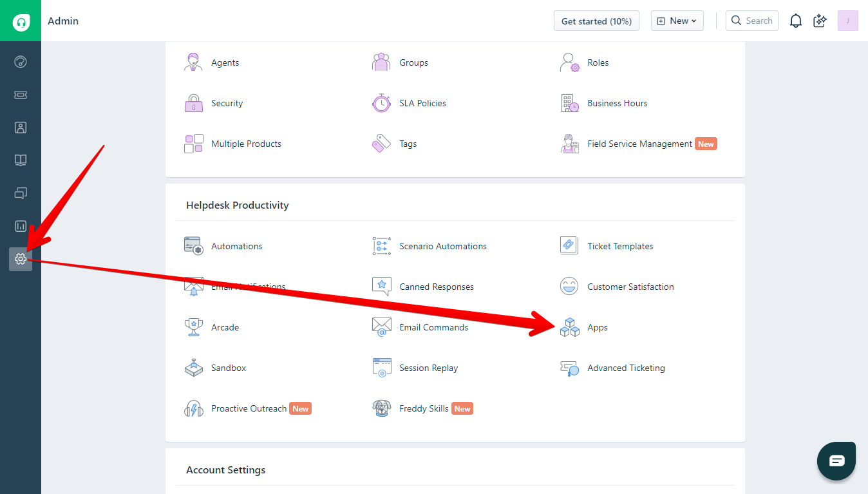This screenshot has height=494, width=868.
Task: Open the Analytics reports sidebar icon
Action: pyautogui.click(x=21, y=226)
